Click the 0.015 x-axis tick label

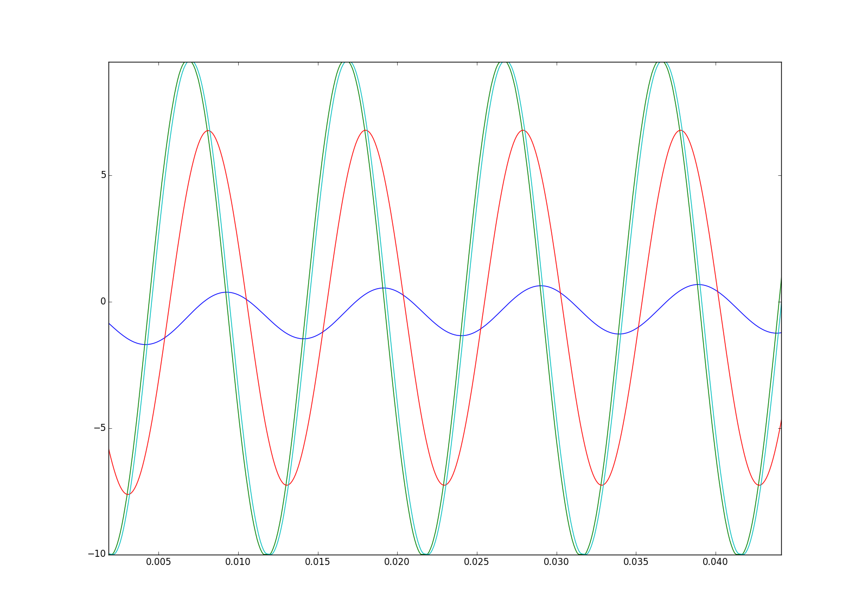point(317,562)
